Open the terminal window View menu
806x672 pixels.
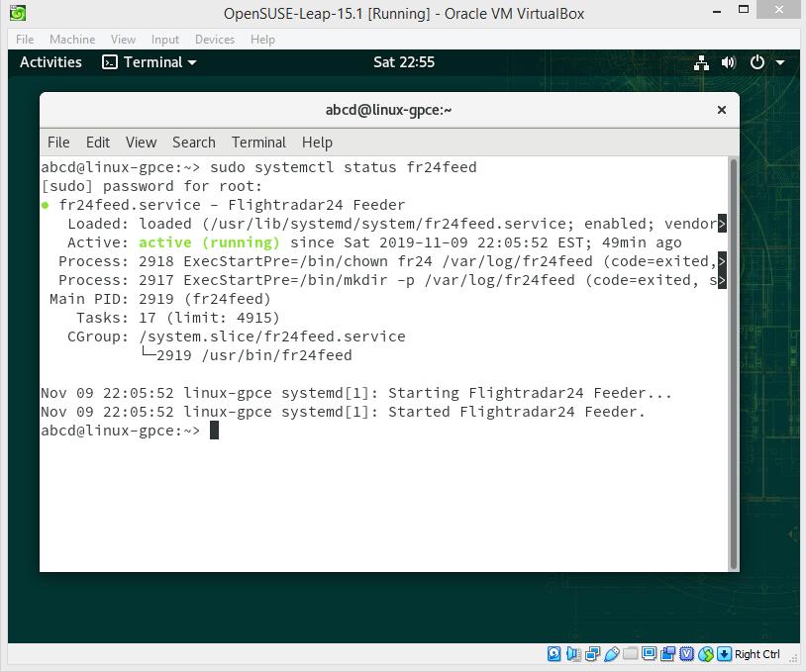[141, 143]
